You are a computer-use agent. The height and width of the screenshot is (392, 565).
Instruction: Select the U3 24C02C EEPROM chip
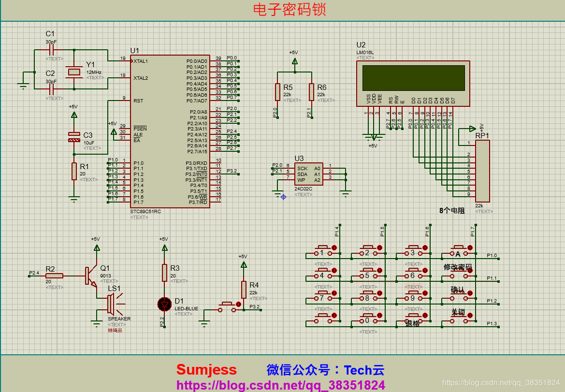(308, 174)
